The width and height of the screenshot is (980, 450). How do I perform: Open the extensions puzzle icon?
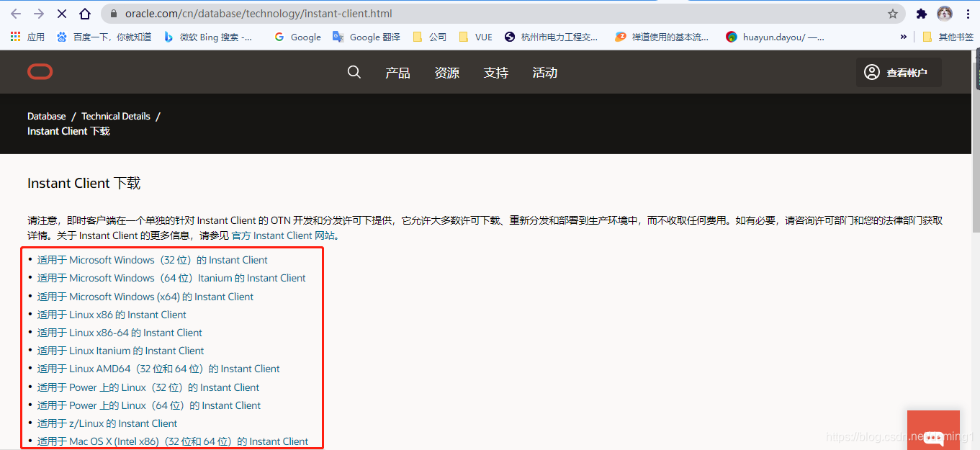pyautogui.click(x=921, y=14)
